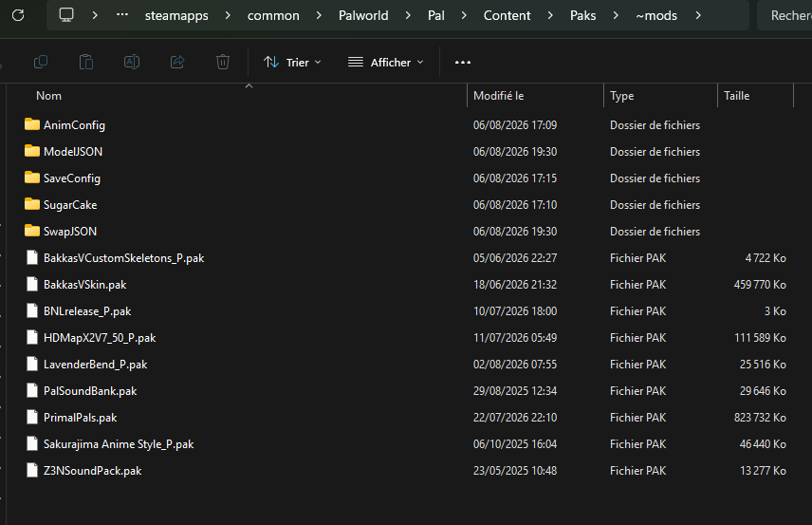Select the ModelJSON folder icon
The height and width of the screenshot is (525, 812).
[32, 151]
